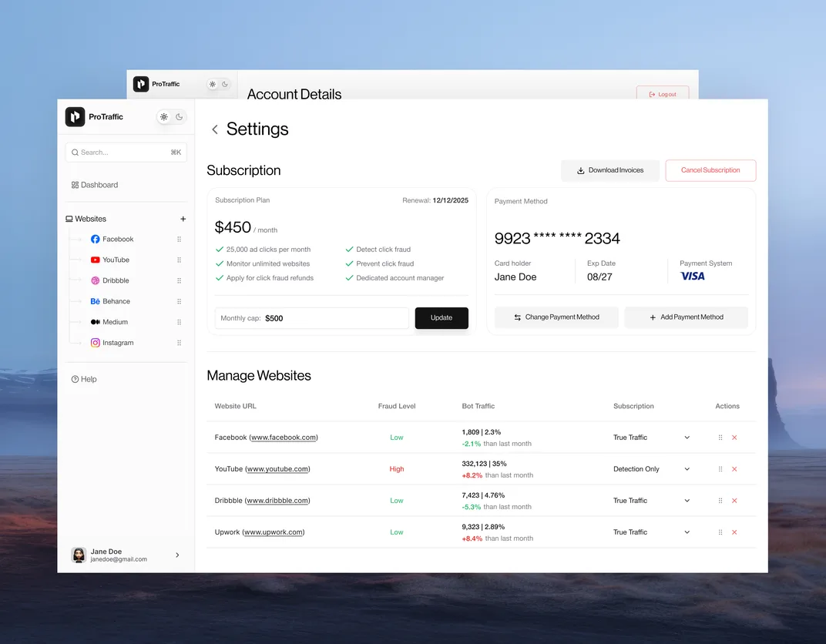Open the Websites section in sidebar
This screenshot has width=826, height=644.
[86, 219]
